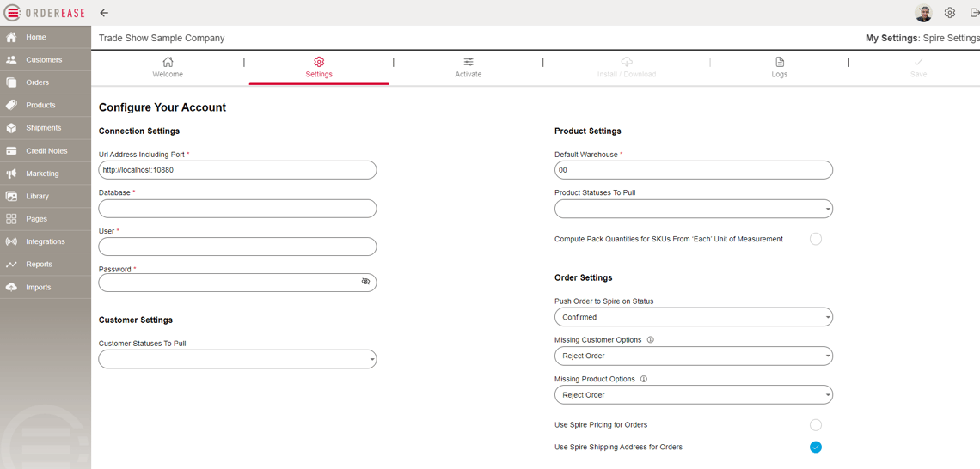
Task: Switch to the Logs step tab
Action: (780, 68)
